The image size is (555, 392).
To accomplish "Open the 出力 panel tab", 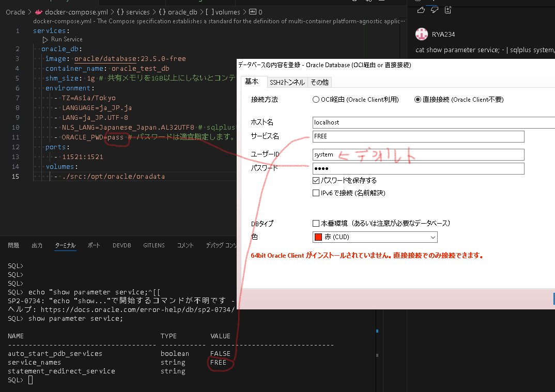I will tap(37, 245).
